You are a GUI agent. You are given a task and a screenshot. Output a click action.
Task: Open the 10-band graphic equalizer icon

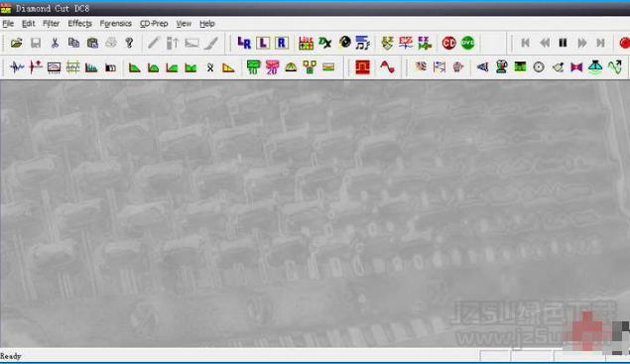[253, 67]
